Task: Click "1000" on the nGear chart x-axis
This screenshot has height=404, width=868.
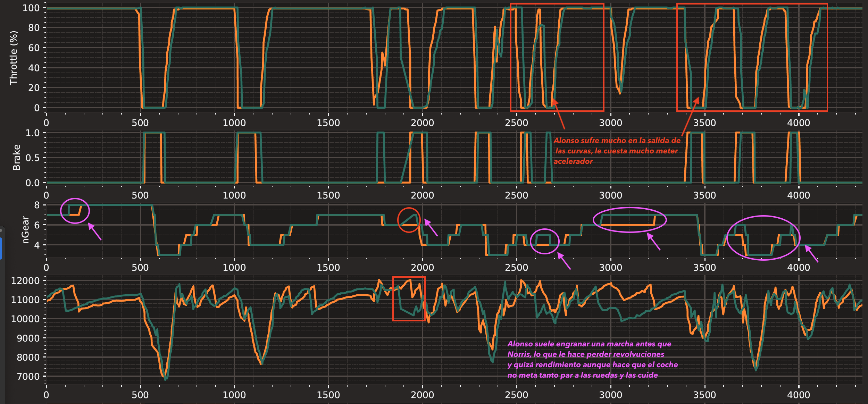Action: pos(234,268)
